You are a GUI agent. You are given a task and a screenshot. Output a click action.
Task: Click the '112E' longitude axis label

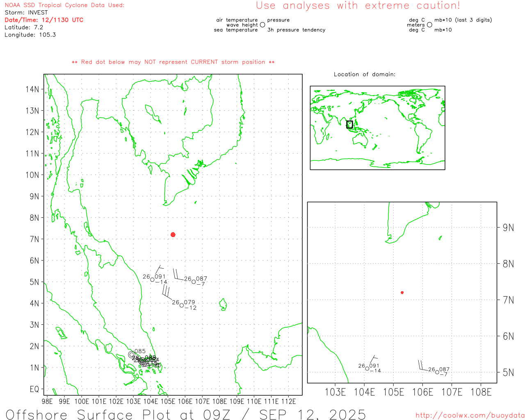pos(289,401)
